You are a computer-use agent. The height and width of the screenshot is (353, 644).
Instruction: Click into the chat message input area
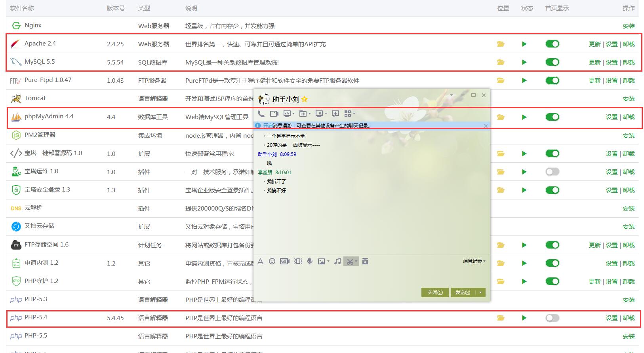(372, 276)
